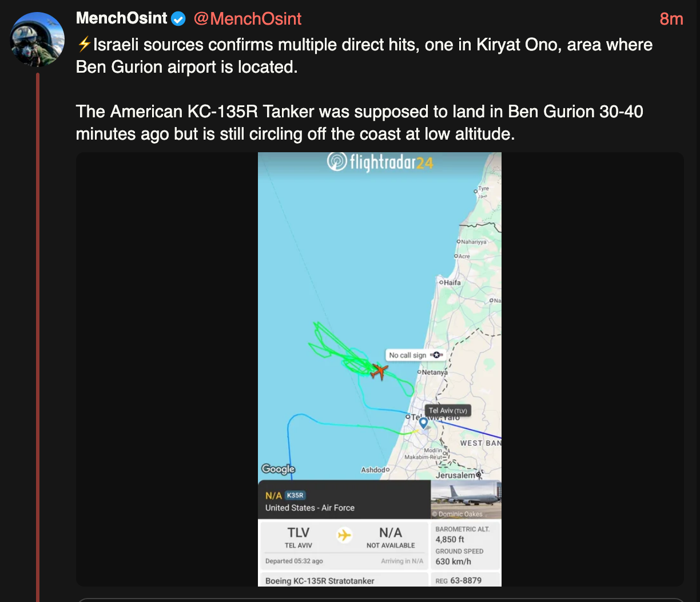Click the orange aircraft icon on map
The height and width of the screenshot is (602, 700).
378,371
